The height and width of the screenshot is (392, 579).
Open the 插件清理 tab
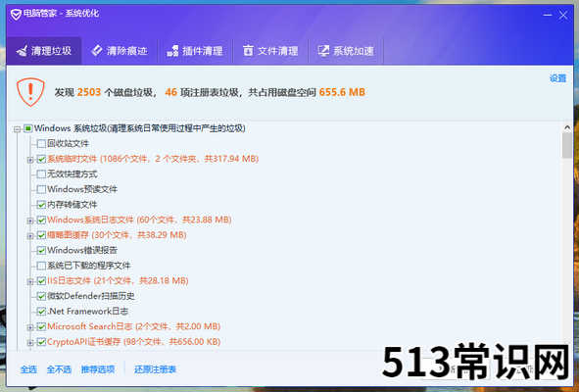coord(195,51)
